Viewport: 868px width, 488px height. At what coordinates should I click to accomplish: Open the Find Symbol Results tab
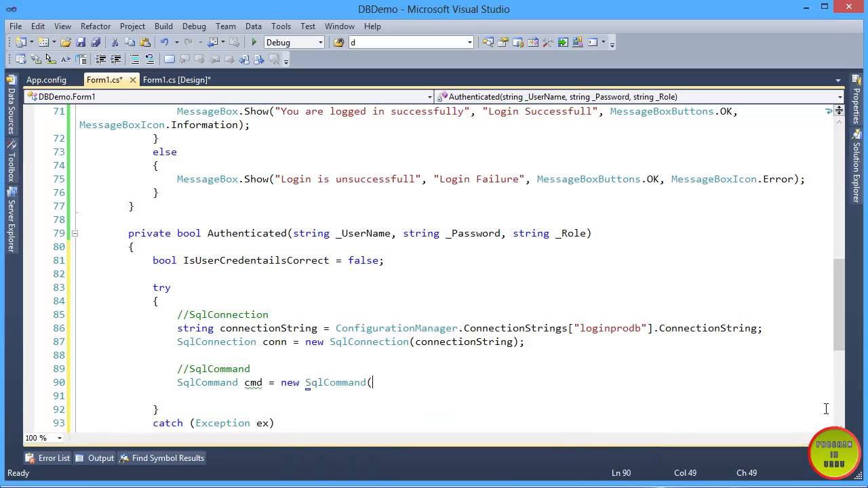pos(162,458)
